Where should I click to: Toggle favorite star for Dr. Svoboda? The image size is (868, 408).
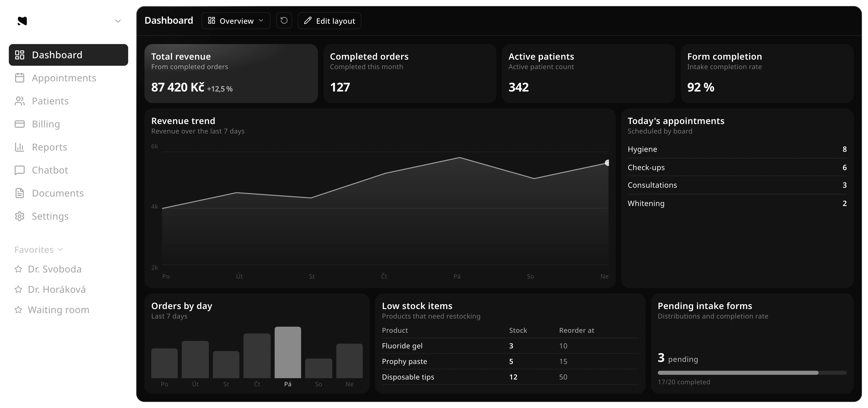pyautogui.click(x=18, y=269)
